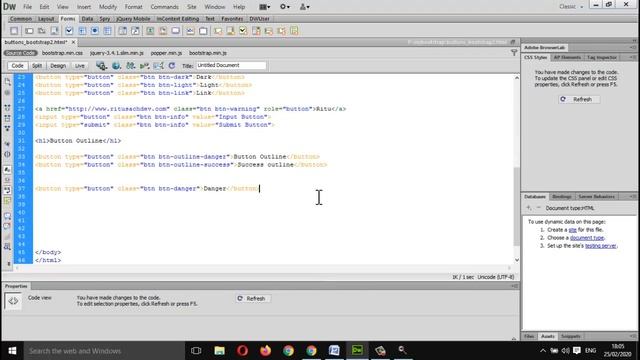
Task: Click W3C validation icon in document toolbar
Action: click(144, 66)
